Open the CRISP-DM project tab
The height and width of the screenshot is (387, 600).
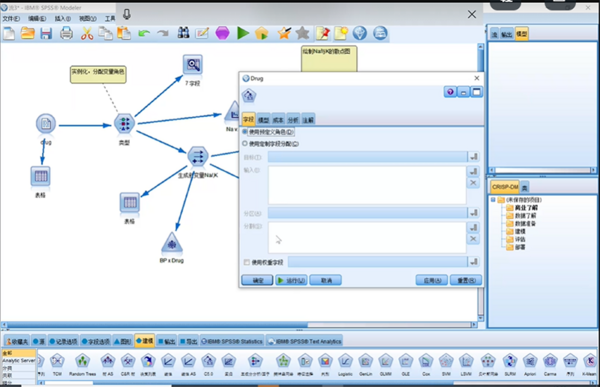[x=505, y=187]
